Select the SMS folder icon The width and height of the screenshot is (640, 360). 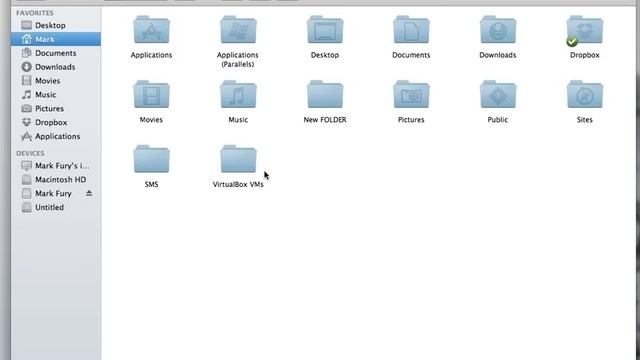tap(151, 159)
